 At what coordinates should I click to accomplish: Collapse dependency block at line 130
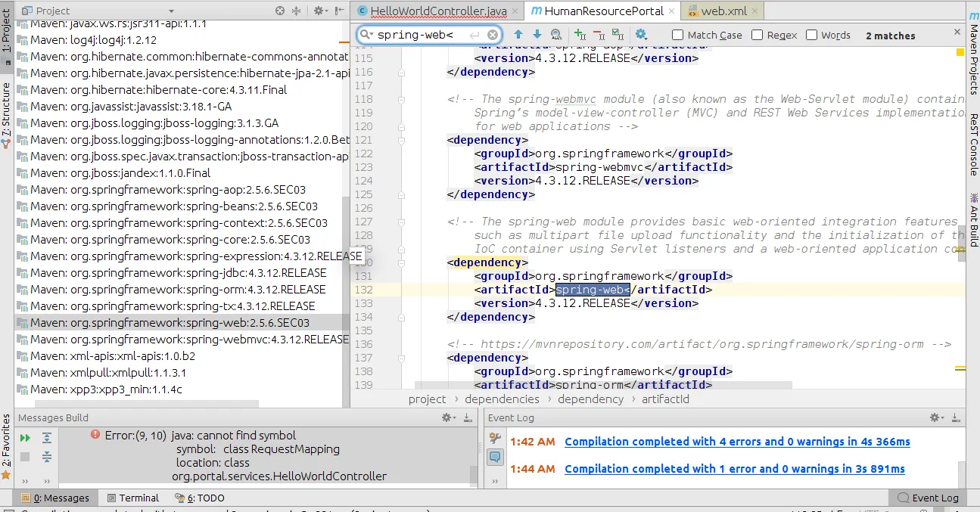tap(401, 262)
